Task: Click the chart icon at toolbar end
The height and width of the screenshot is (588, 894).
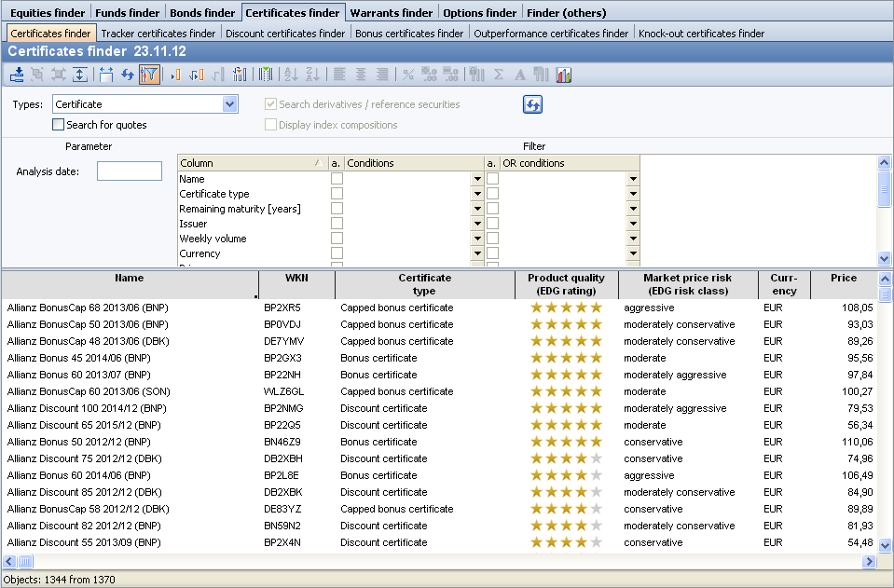Action: (564, 75)
